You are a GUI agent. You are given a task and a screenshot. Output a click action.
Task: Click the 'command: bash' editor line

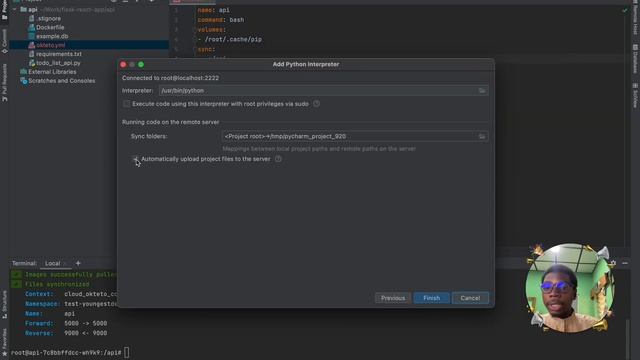pos(221,20)
